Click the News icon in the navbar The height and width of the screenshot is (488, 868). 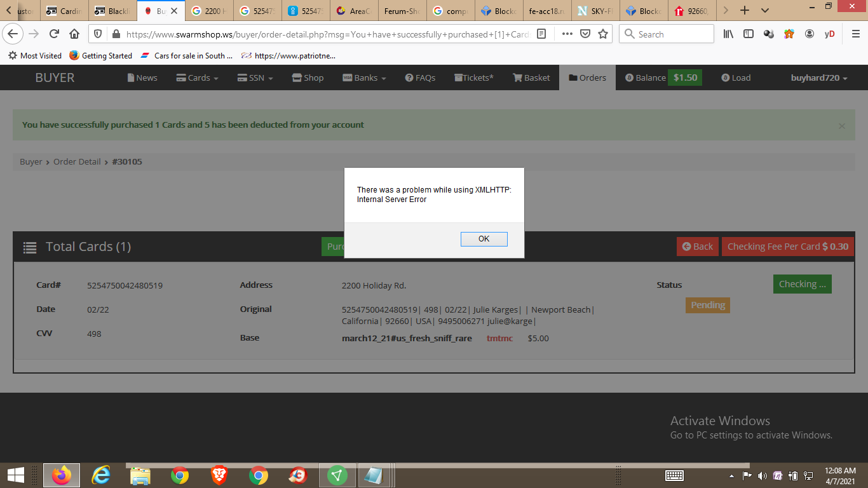click(x=131, y=77)
